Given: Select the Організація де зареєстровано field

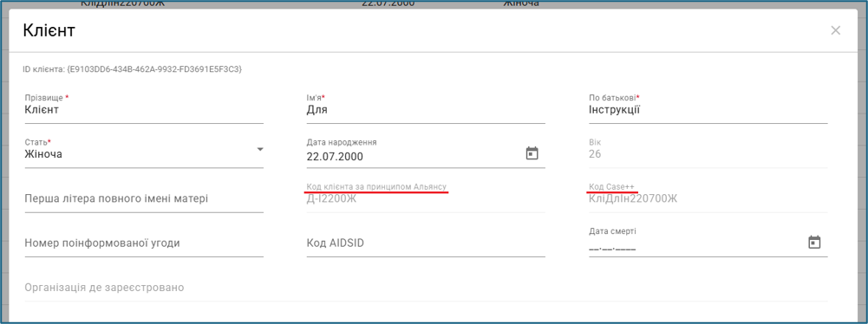Looking at the screenshot, I should coord(426,288).
